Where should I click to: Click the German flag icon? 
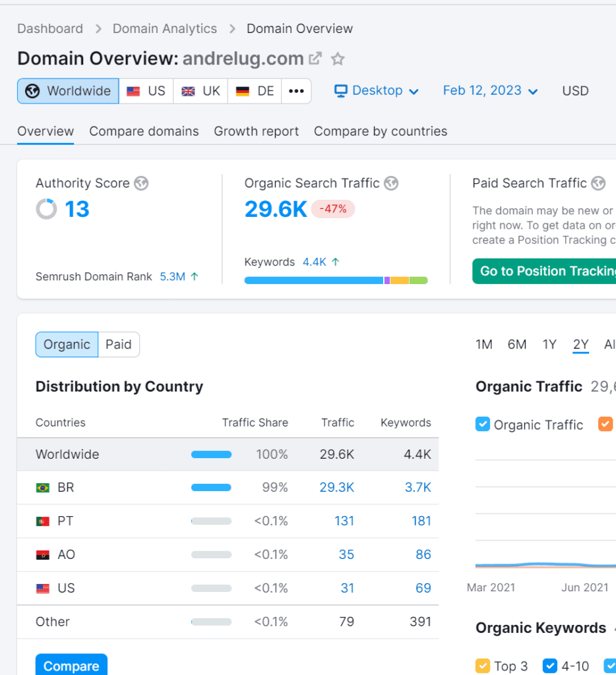[x=243, y=91]
